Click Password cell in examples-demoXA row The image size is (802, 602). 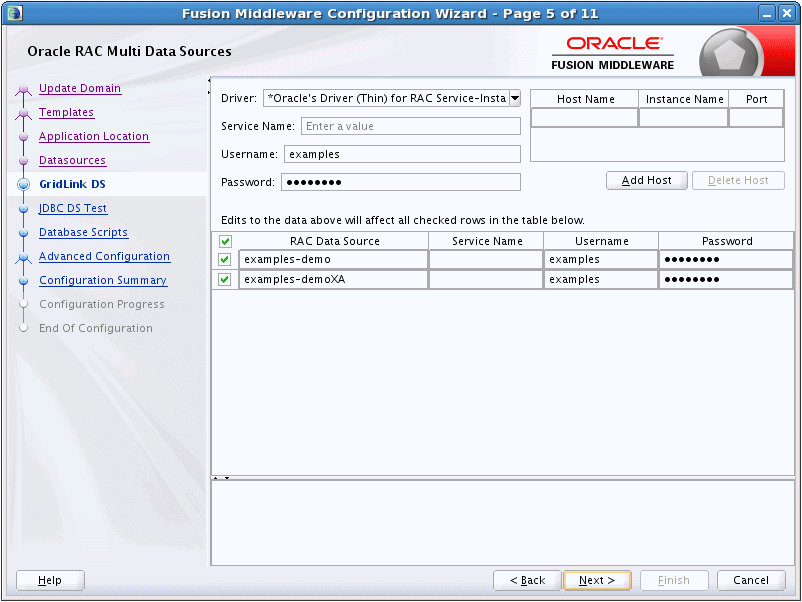726,279
